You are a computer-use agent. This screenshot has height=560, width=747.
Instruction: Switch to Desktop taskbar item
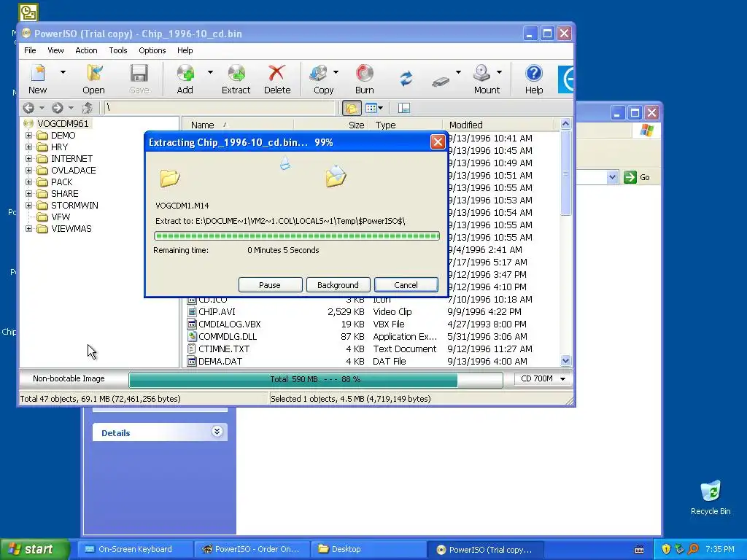[367, 549]
